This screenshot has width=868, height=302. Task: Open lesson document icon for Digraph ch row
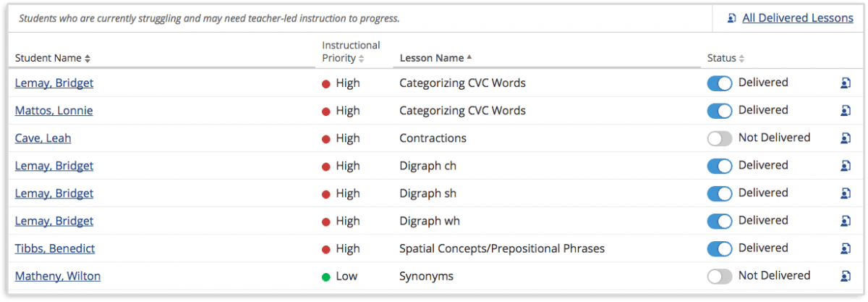point(845,166)
